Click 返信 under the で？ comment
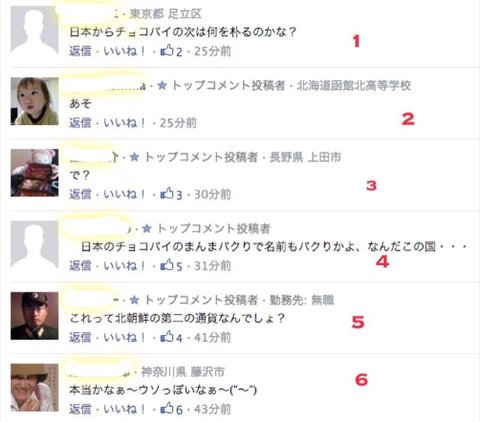480x422 pixels. 80,194
